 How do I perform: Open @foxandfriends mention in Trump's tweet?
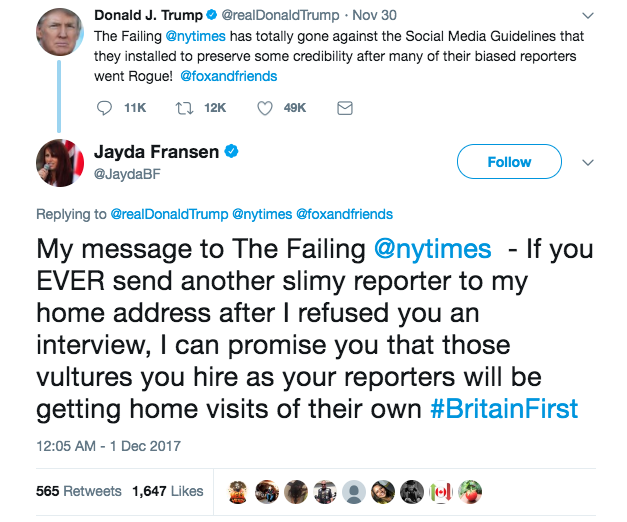pyautogui.click(x=228, y=76)
